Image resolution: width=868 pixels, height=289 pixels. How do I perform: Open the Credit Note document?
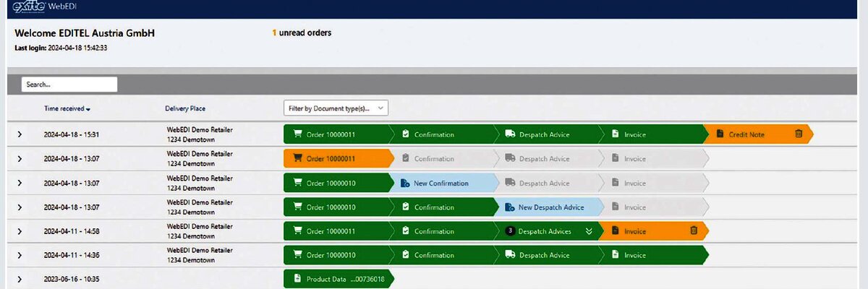pyautogui.click(x=746, y=134)
